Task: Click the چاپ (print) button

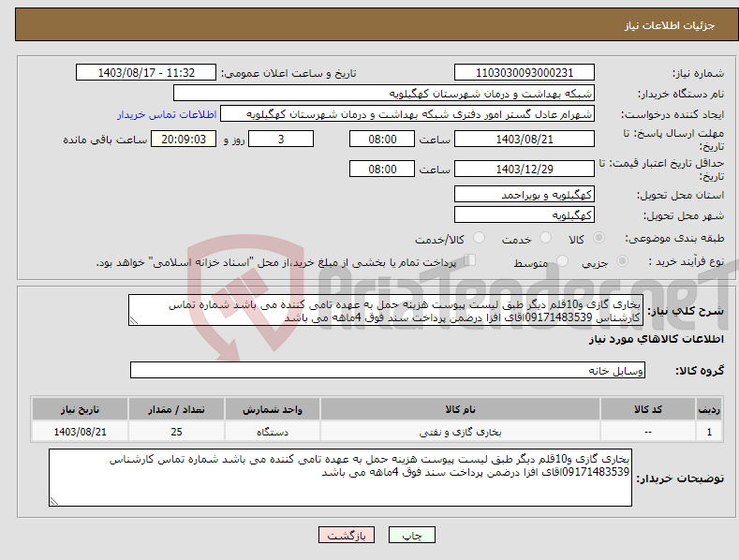Action: 411,535
